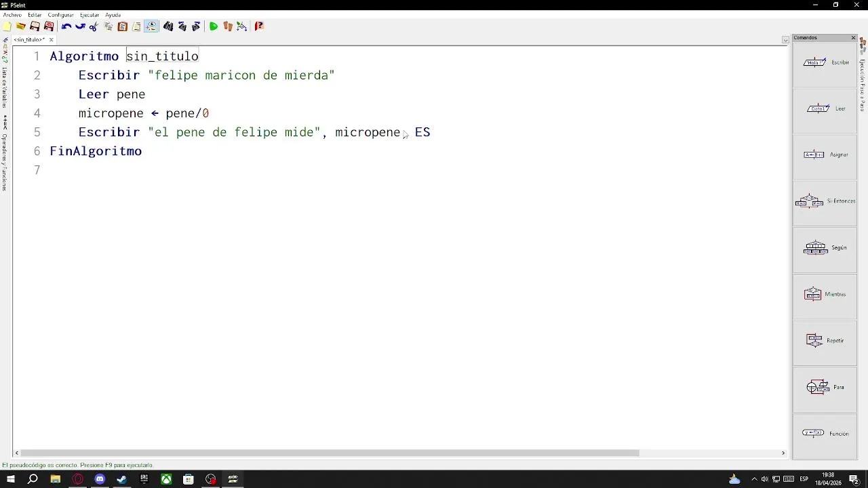Image resolution: width=868 pixels, height=488 pixels.
Task: Open the tab list dropdown arrow
Action: click(785, 40)
